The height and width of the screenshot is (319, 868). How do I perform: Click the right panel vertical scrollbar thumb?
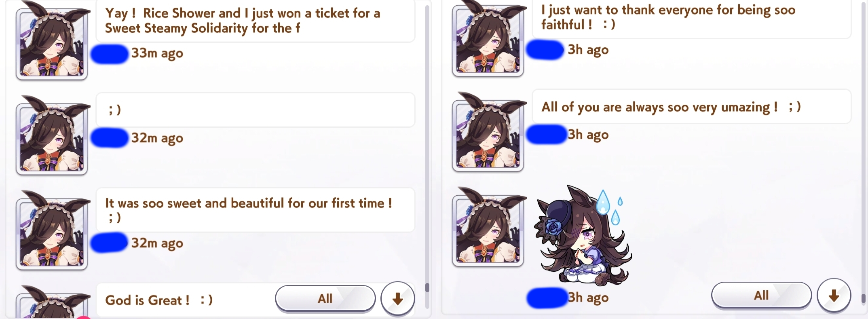point(863,298)
